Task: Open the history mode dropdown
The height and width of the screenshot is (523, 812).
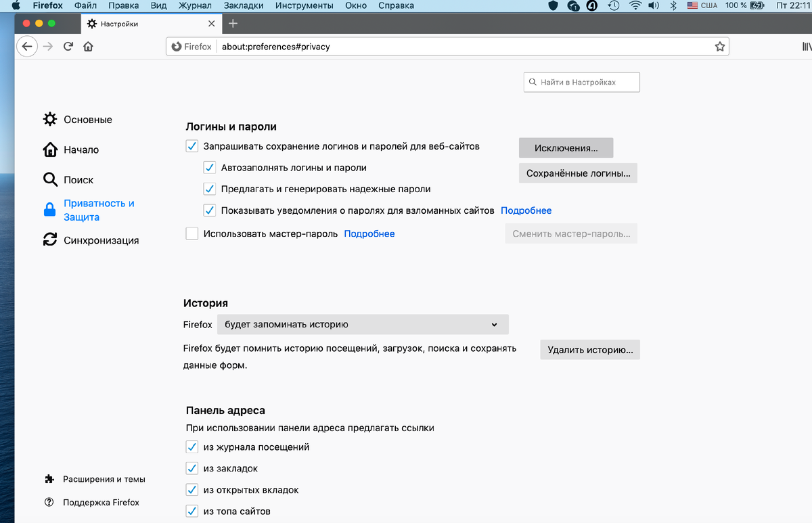Action: (x=363, y=324)
